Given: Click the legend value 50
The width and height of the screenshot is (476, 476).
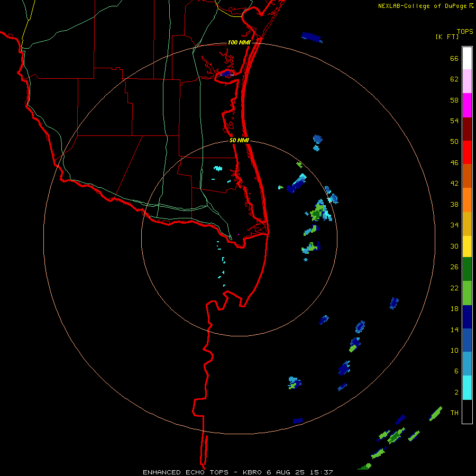Looking at the screenshot, I should [454, 142].
